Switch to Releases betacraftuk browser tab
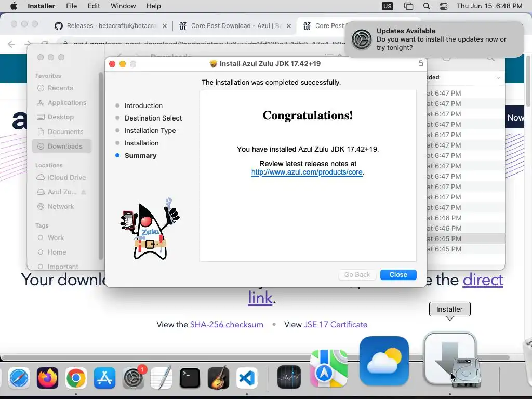 tap(111, 26)
